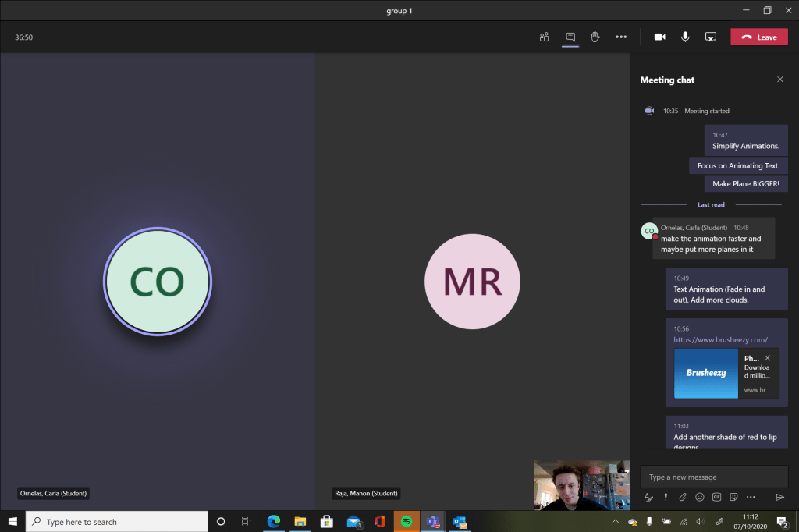
Task: Leave the meeting
Action: point(758,37)
